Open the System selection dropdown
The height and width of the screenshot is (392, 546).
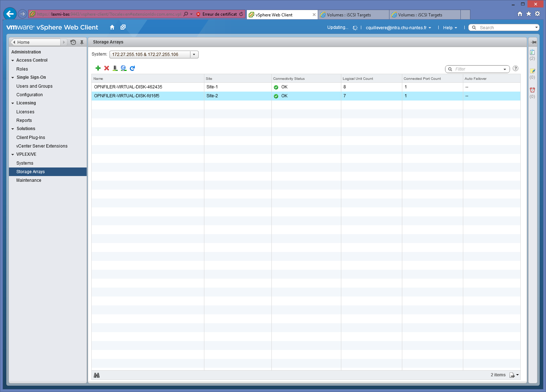tap(194, 55)
